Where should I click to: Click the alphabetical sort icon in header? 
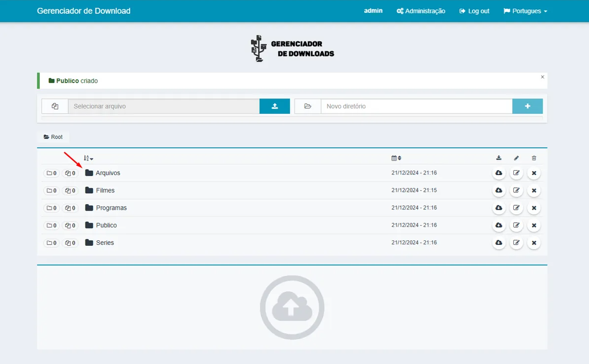(x=87, y=158)
